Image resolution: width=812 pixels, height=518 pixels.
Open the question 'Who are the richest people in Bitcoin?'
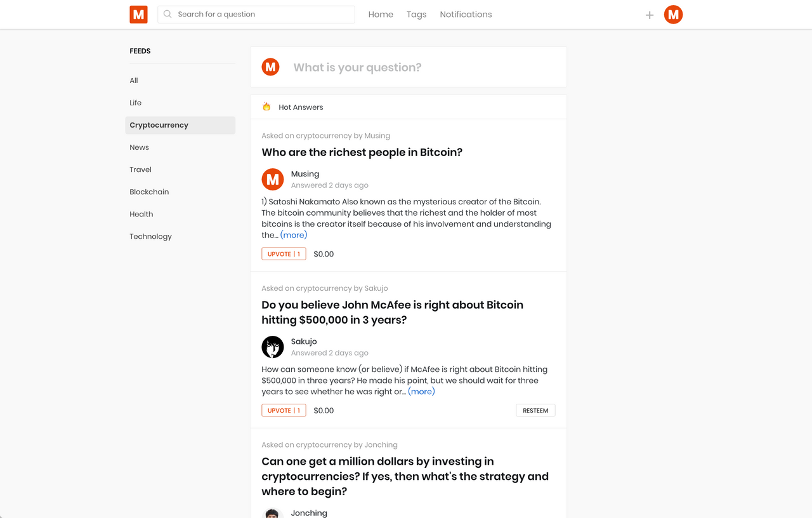(362, 152)
